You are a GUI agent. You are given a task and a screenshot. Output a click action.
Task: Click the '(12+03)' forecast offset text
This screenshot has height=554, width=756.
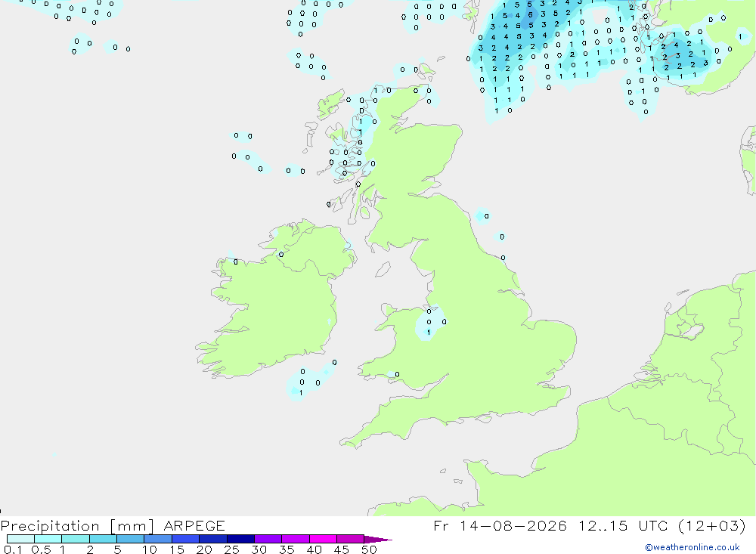(712, 525)
